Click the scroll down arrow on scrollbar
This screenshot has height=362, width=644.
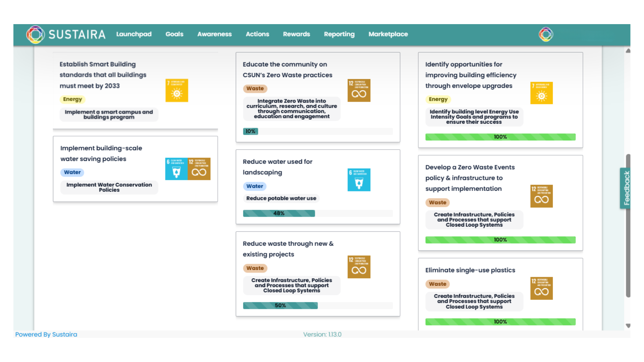tap(628, 326)
